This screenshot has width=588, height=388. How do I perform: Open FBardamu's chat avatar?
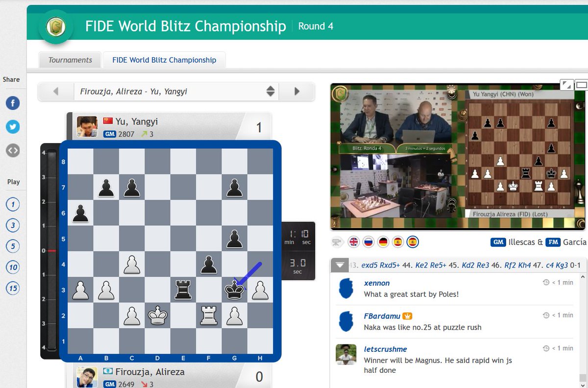[347, 321]
